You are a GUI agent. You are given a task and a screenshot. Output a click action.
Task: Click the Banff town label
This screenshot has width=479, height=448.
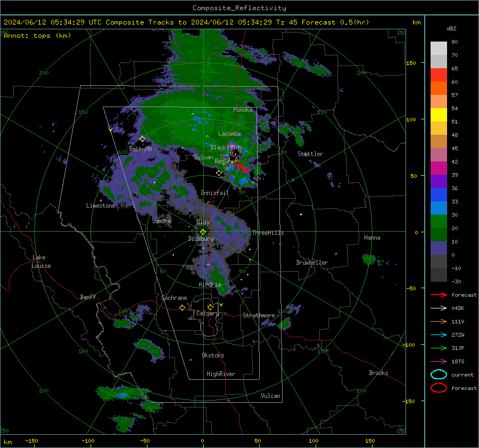pyautogui.click(x=88, y=297)
